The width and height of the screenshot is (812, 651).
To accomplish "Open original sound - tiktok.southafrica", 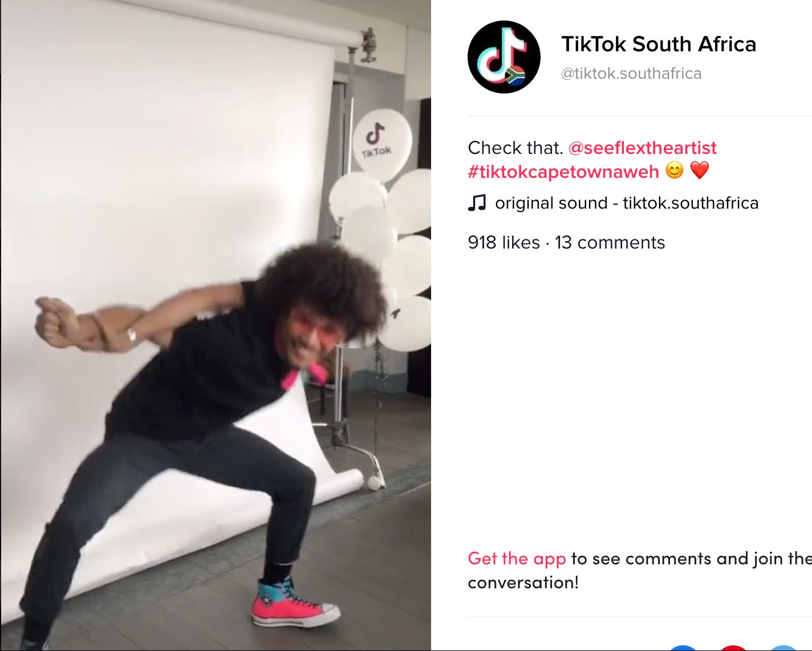I will coord(627,203).
